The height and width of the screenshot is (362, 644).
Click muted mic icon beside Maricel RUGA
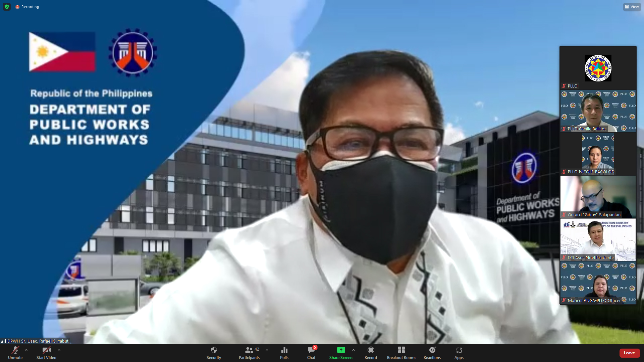pyautogui.click(x=564, y=300)
